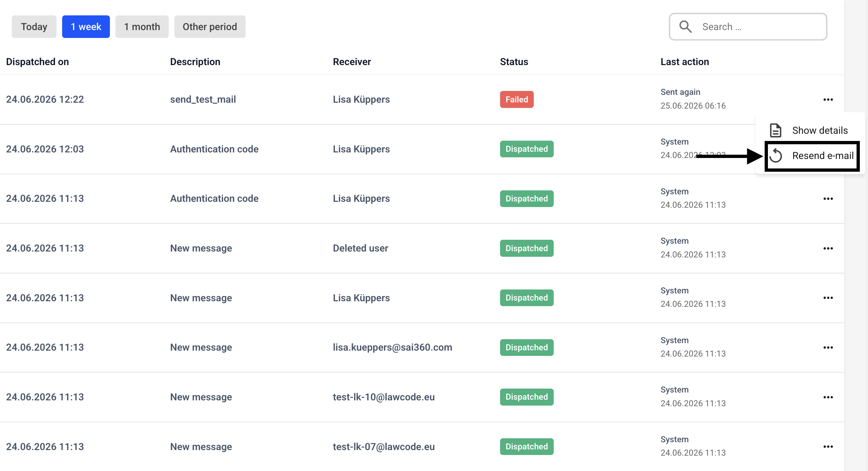Open actions menu for test-lk-07@lawcode.eu row

pyautogui.click(x=828, y=447)
